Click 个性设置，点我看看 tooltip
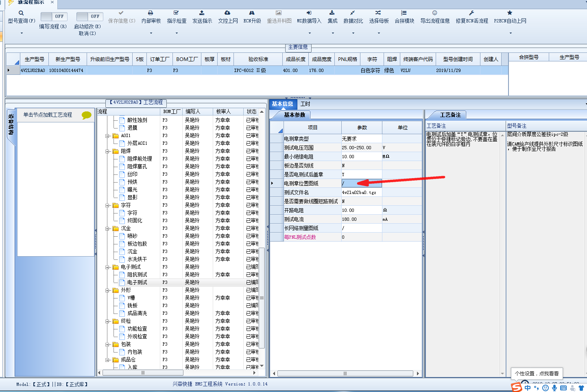The width and height of the screenshot is (587, 392). tap(537, 373)
